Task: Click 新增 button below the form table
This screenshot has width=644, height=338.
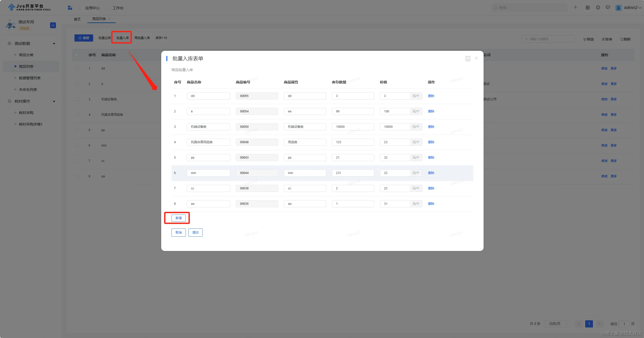Action: pyautogui.click(x=178, y=218)
